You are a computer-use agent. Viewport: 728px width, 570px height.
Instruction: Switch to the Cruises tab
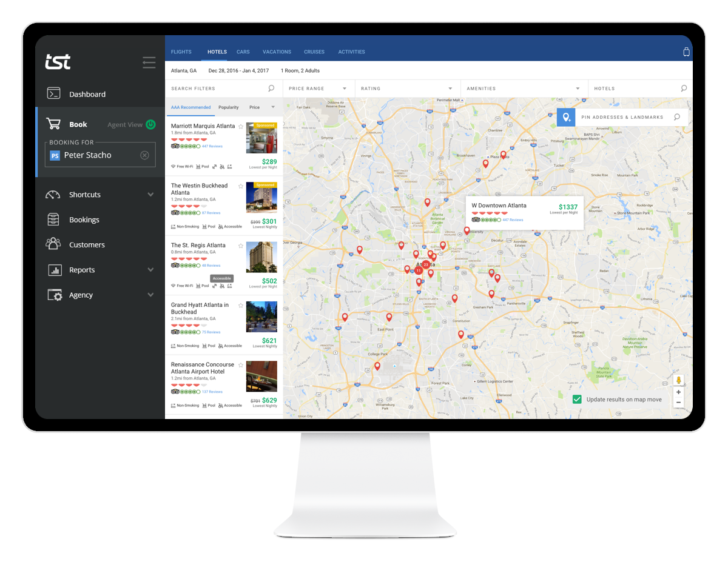coord(314,52)
